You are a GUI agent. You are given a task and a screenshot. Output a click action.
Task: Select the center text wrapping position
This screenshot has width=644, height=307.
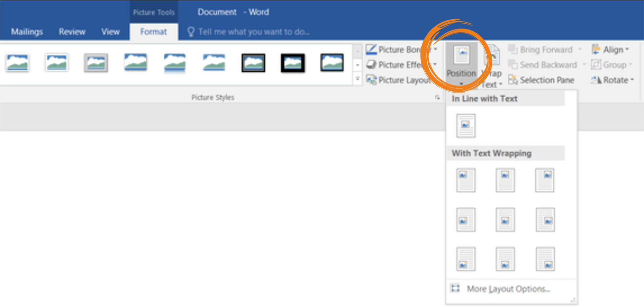click(505, 220)
